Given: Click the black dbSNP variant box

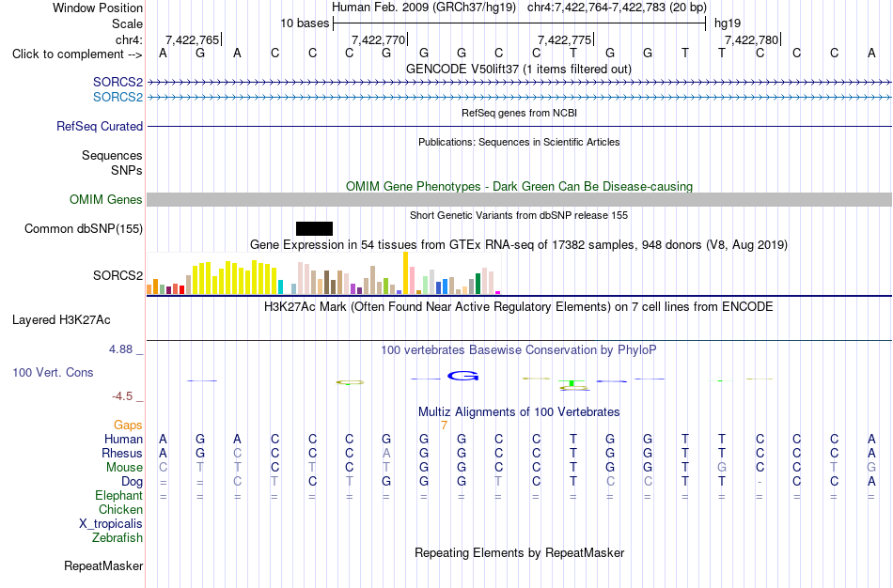Looking at the screenshot, I should [314, 229].
